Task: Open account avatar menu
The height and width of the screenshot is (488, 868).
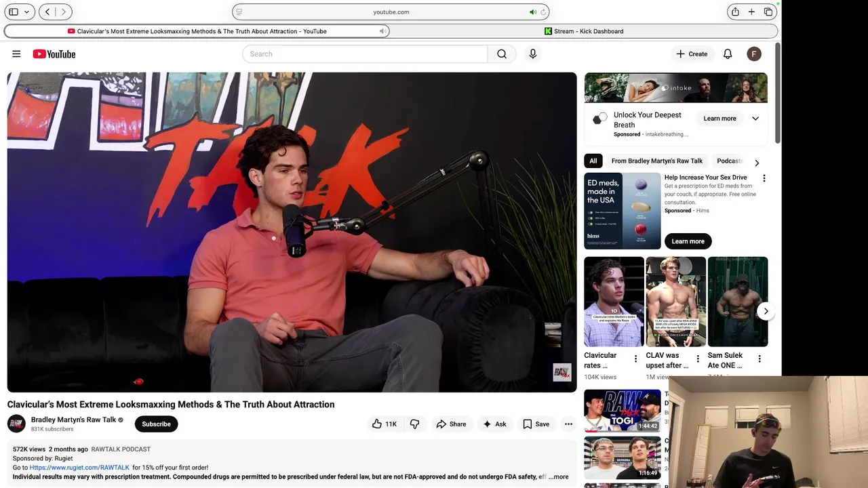Action: click(x=754, y=54)
